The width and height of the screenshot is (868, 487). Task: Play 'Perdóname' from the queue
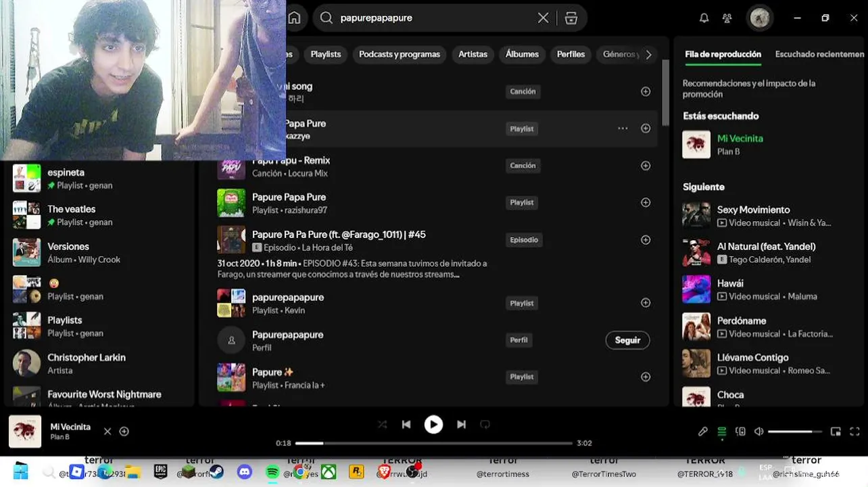tap(769, 327)
